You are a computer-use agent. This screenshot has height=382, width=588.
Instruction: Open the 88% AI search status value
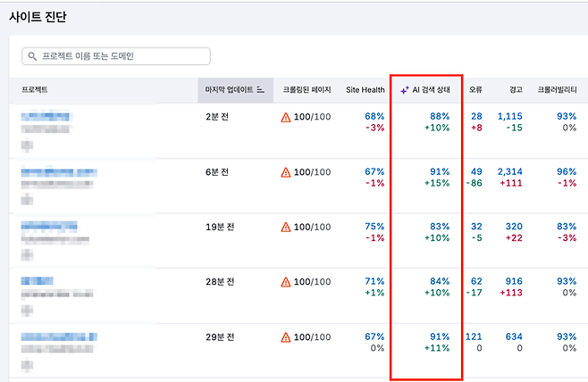click(x=440, y=116)
